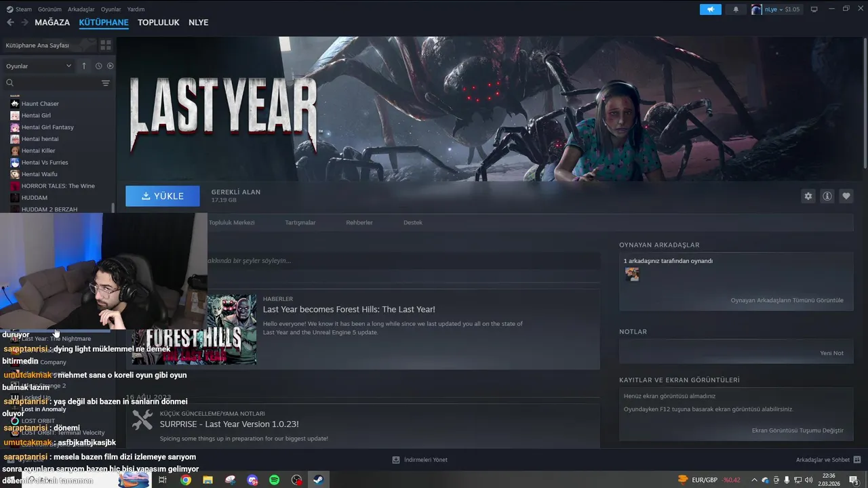
Task: Open Task View in the taskbar
Action: (163, 480)
